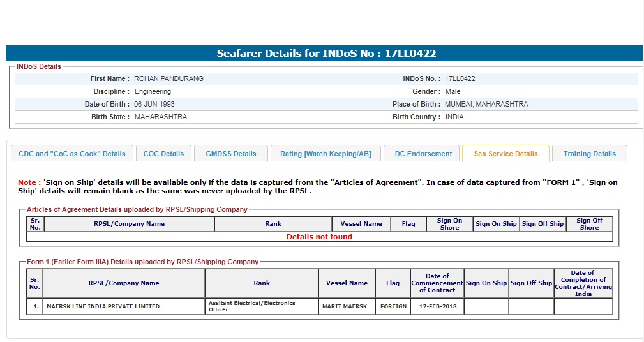
Task: Open the Training Details tab
Action: 589,154
